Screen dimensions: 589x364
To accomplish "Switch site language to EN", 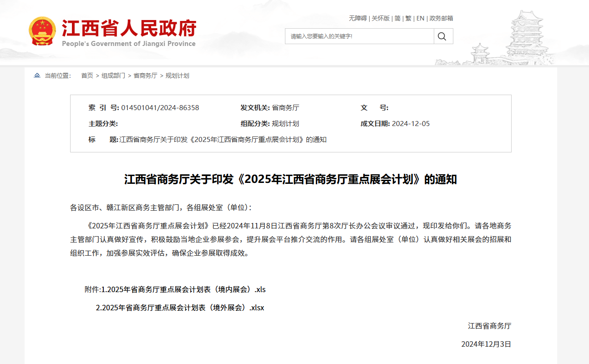I will tap(420, 18).
